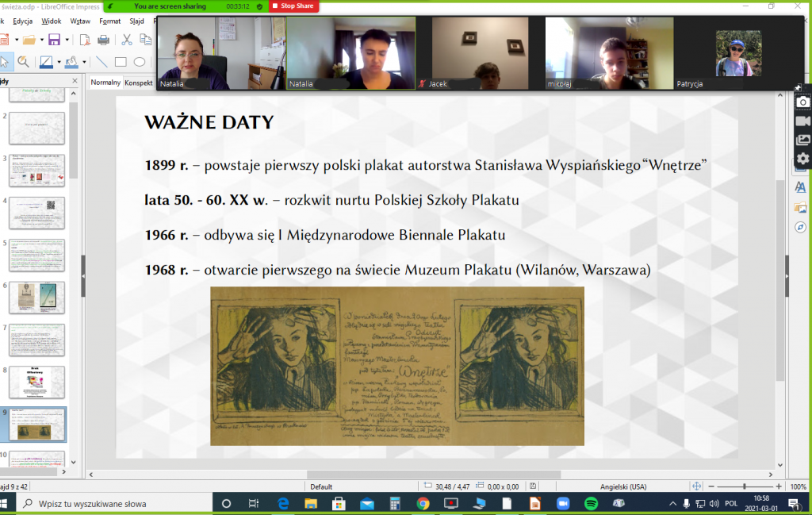The height and width of the screenshot is (515, 812).
Task: Adjust the zoom slider in status bar
Action: (x=744, y=486)
